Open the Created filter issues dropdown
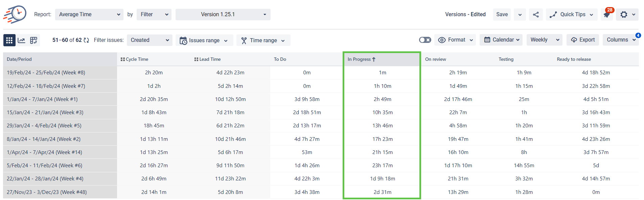Image resolution: width=644 pixels, height=200 pixels. [x=149, y=40]
